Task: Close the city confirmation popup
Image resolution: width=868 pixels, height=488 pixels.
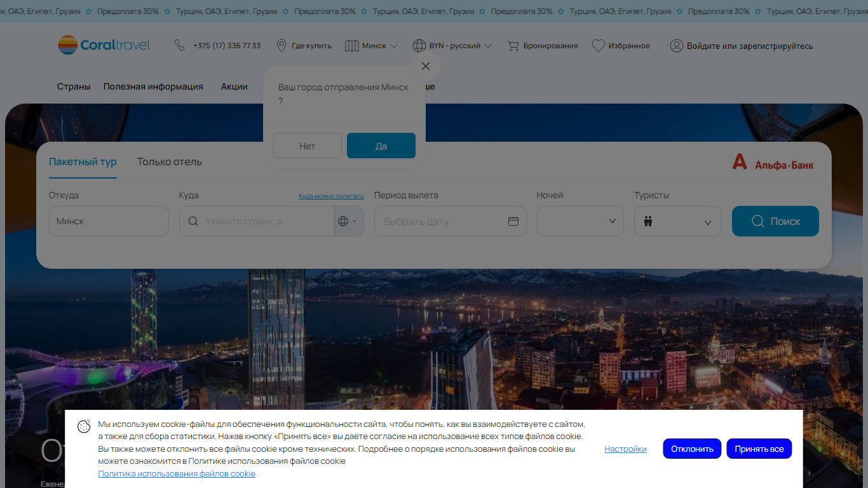Action: point(426,66)
